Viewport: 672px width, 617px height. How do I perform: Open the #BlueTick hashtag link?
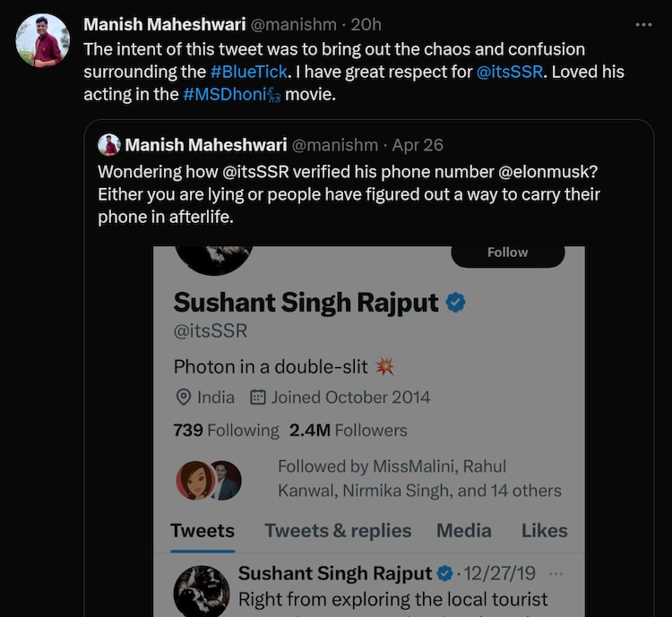tap(249, 72)
